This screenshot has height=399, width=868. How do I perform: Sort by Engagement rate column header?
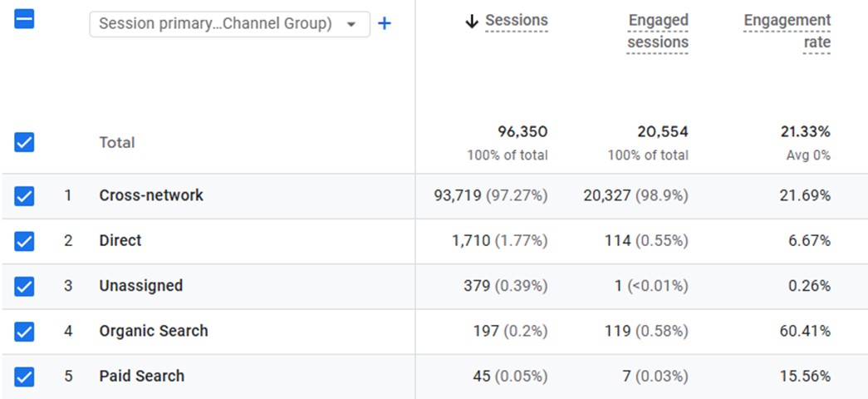point(786,32)
